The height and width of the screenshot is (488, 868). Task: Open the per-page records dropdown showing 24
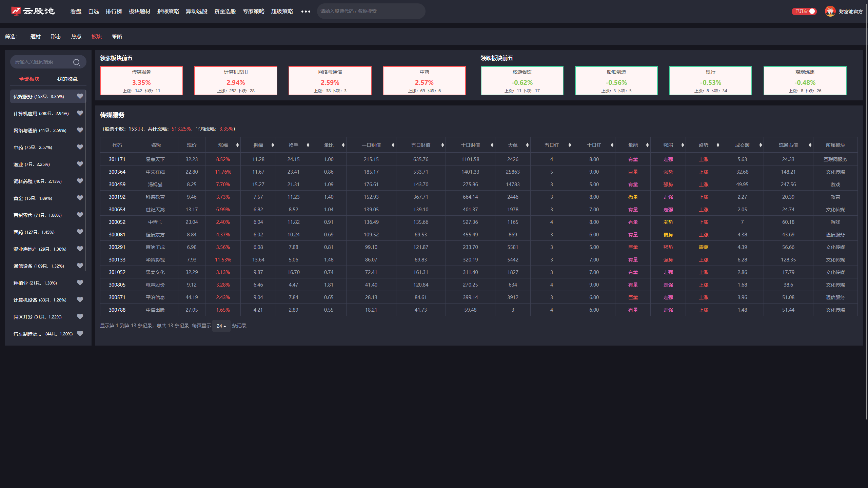click(x=221, y=326)
